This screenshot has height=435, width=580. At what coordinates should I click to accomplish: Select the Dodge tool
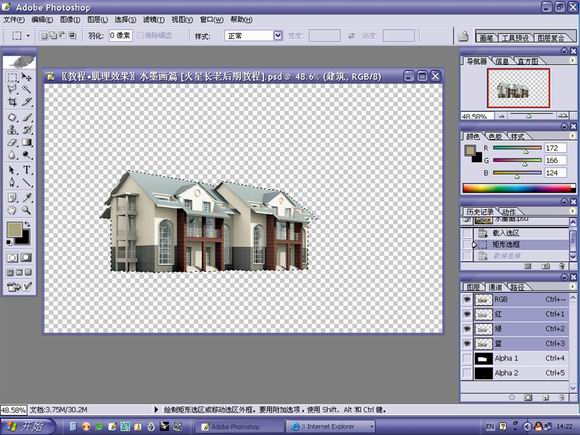tap(27, 155)
